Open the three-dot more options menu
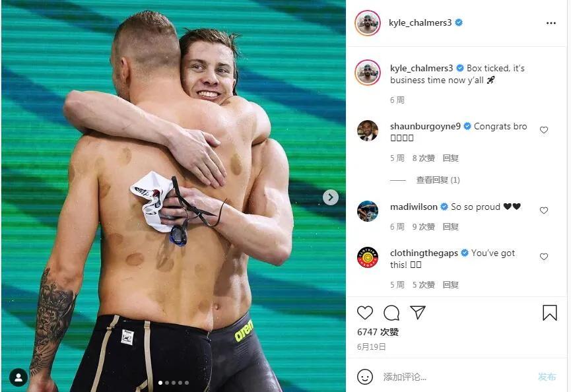This screenshot has height=392, width=571. click(551, 23)
